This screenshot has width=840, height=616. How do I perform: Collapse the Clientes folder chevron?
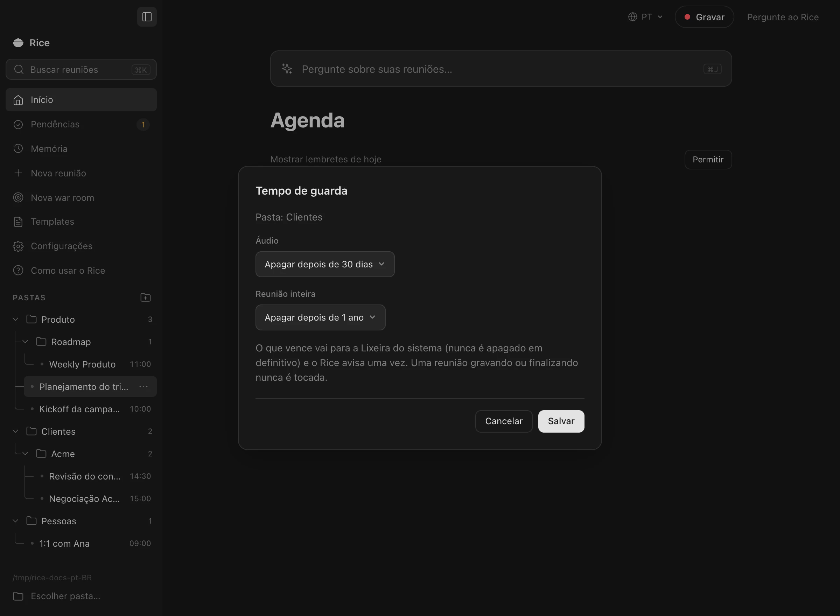16,432
